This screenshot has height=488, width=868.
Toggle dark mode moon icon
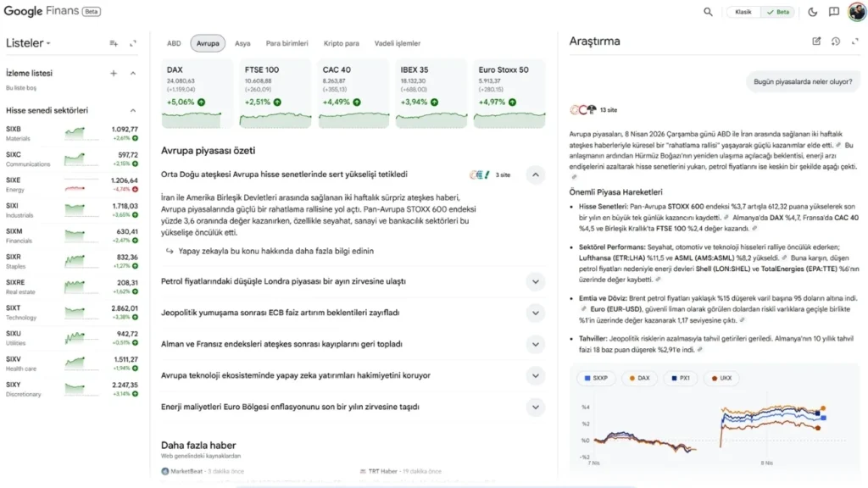[x=812, y=12]
